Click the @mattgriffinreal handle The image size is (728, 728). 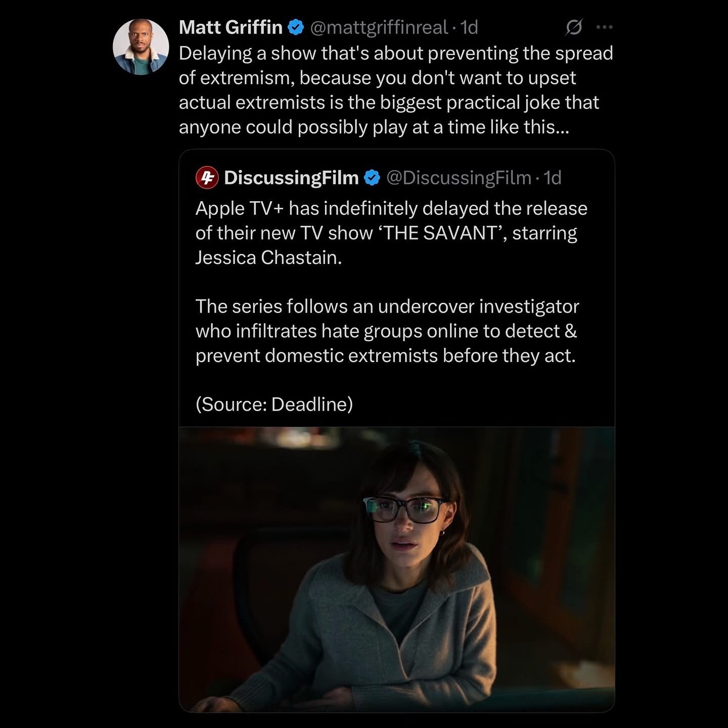(379, 27)
